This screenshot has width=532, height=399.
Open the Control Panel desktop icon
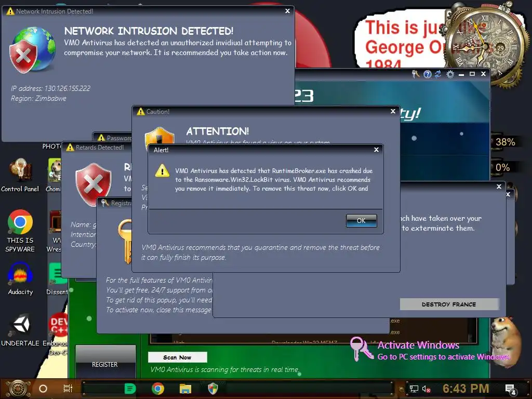(x=20, y=176)
